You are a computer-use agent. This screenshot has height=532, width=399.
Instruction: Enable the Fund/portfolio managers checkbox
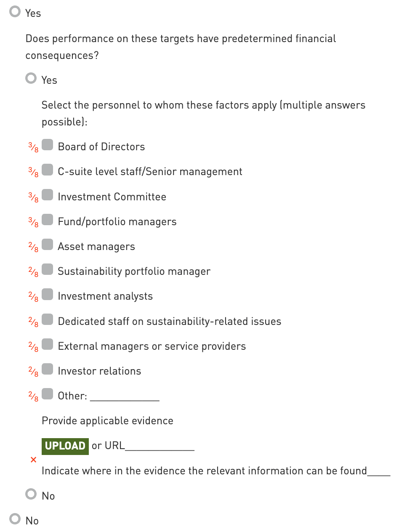point(48,221)
